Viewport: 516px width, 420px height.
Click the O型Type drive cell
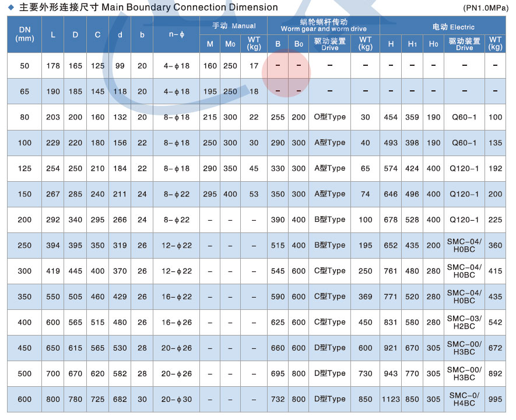(330, 117)
